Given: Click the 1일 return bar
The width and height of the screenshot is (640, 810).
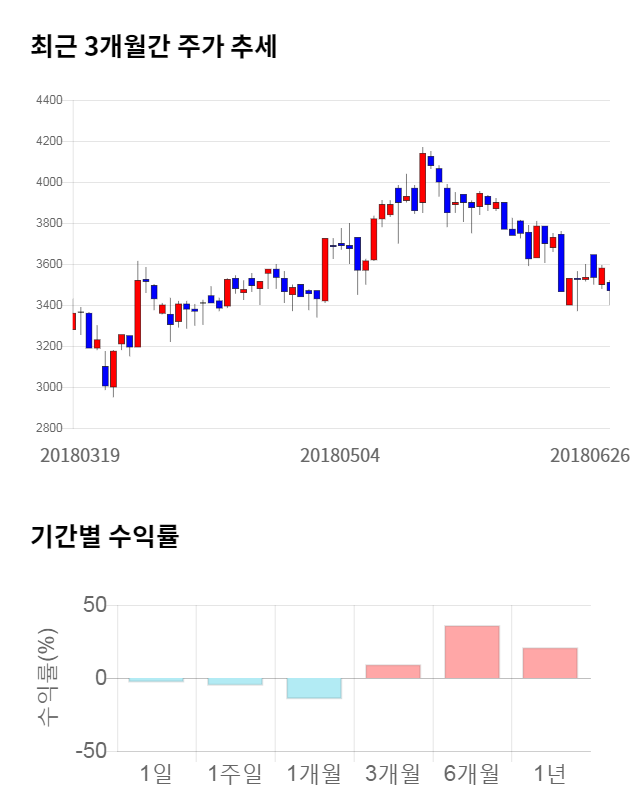Looking at the screenshot, I should [155, 680].
